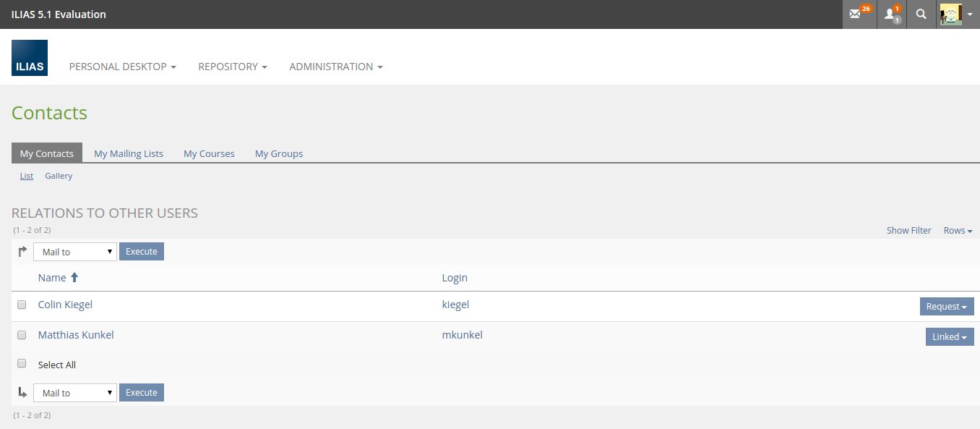980x429 pixels.
Task: Open the Repository menu
Action: 233,67
